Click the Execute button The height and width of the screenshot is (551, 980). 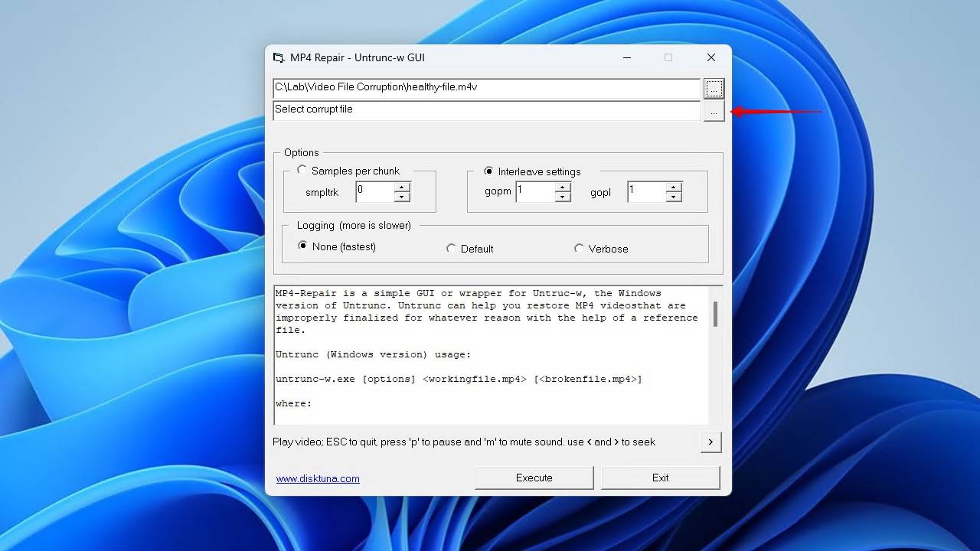click(534, 478)
